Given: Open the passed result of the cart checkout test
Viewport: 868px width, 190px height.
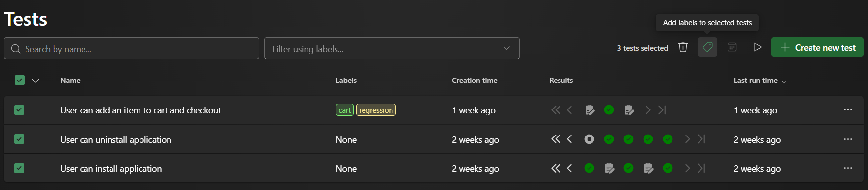Looking at the screenshot, I should [x=609, y=110].
